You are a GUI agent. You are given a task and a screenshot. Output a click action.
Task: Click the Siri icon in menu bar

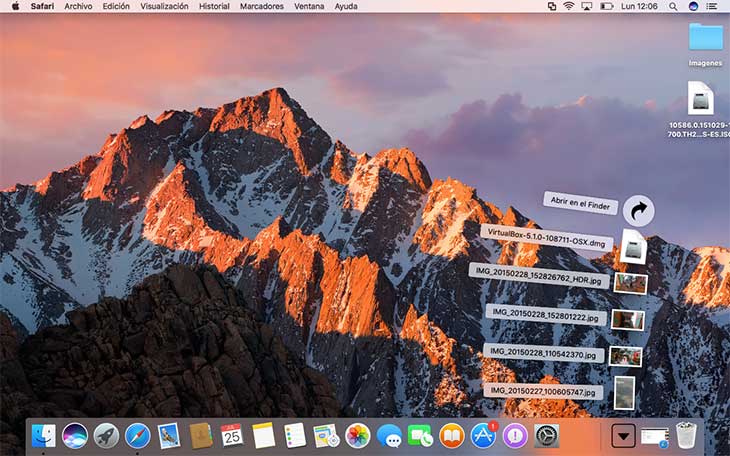click(x=693, y=6)
